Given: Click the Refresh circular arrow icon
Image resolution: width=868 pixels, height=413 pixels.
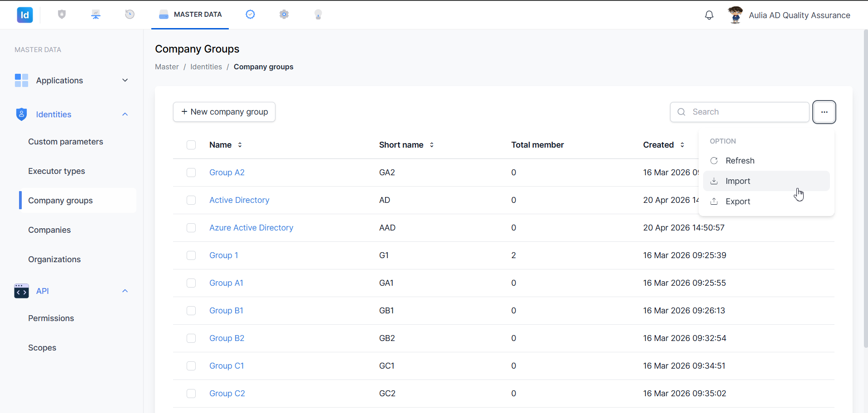Looking at the screenshot, I should click(714, 161).
